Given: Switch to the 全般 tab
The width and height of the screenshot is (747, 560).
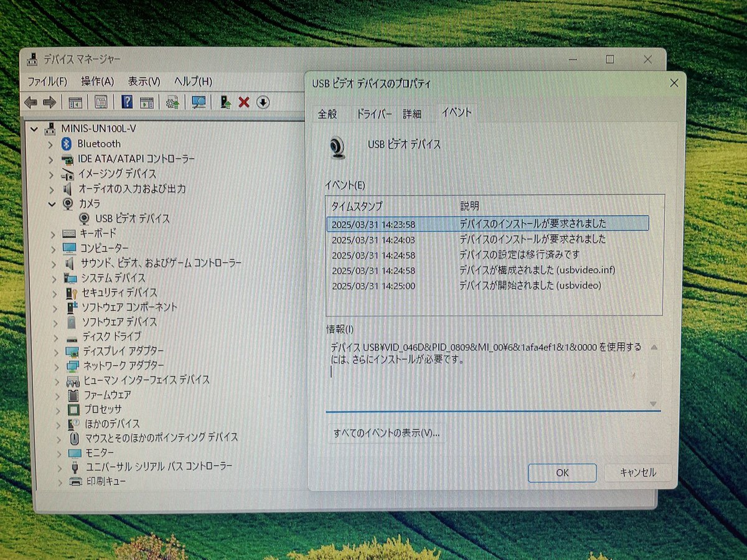Looking at the screenshot, I should tap(327, 114).
